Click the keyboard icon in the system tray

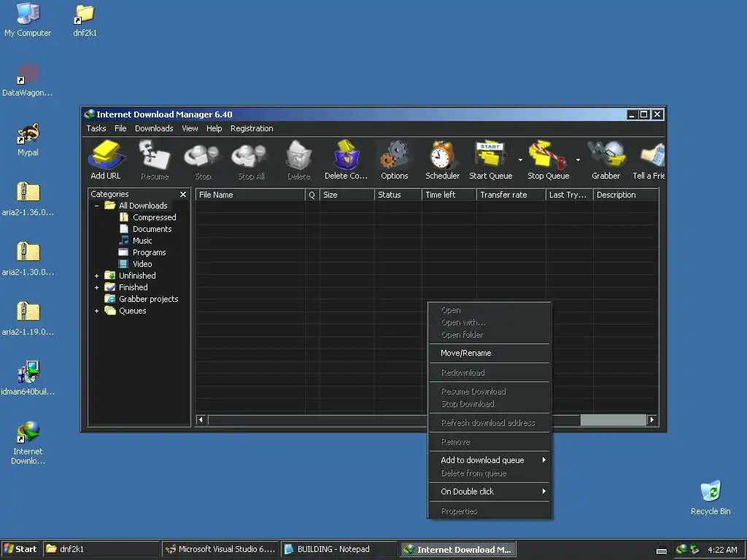[661, 551]
